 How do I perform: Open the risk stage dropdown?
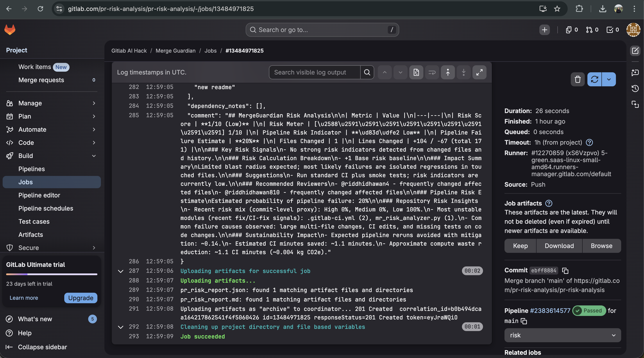562,335
